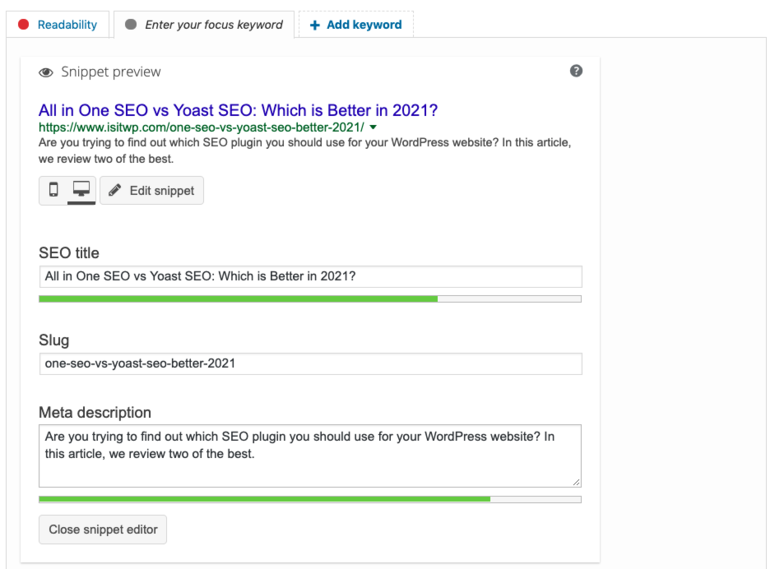Click the plus icon for Add keyword

tap(315, 25)
